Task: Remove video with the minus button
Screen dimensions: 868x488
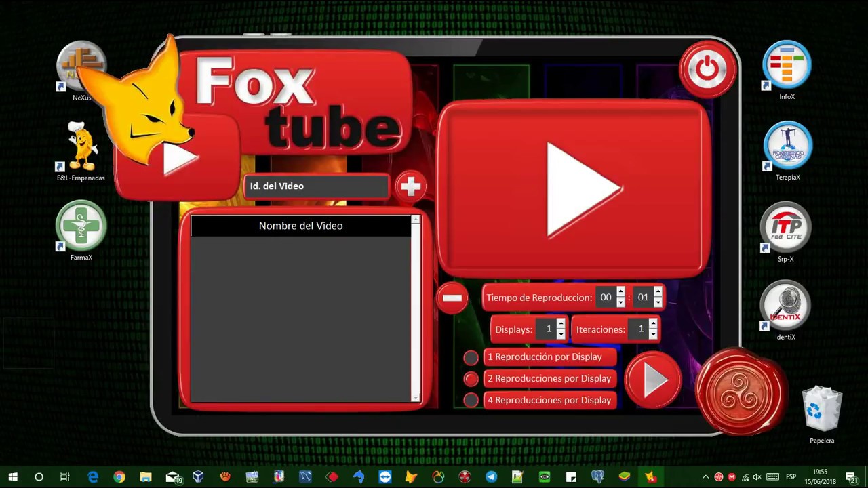Action: (452, 298)
